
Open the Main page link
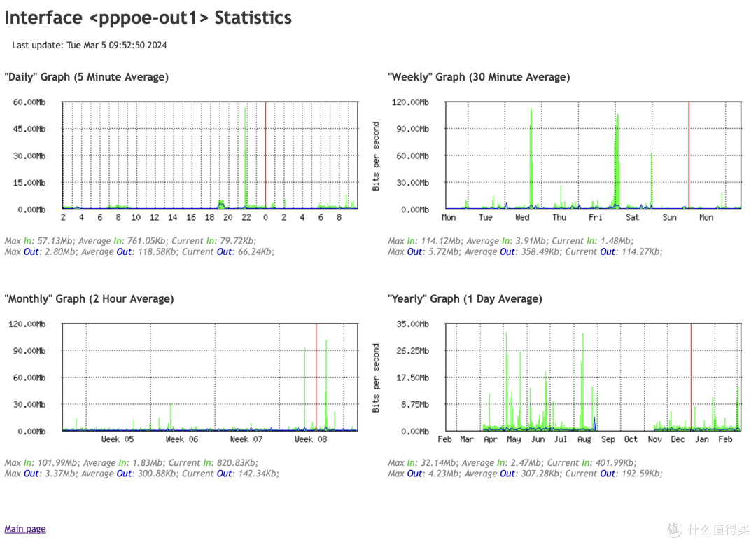(25, 529)
